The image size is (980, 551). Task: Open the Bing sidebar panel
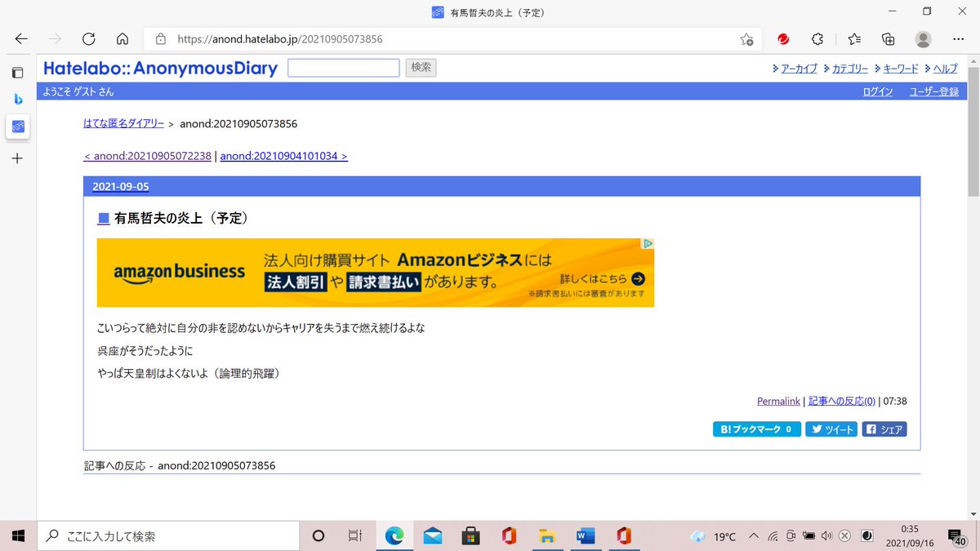pyautogui.click(x=18, y=100)
